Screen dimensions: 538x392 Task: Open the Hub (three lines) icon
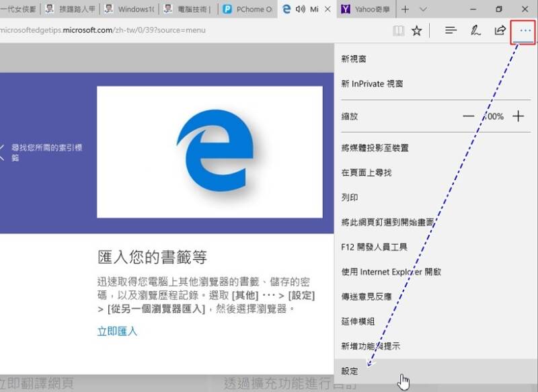451,30
